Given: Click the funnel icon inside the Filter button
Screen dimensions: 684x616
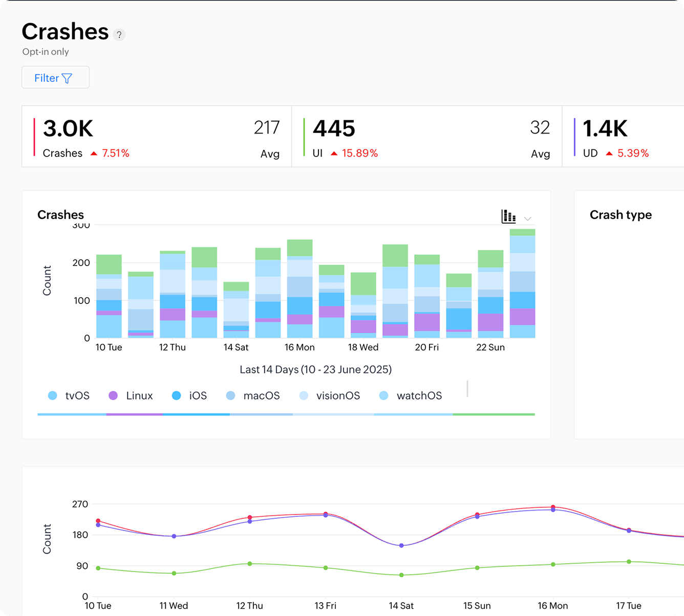Looking at the screenshot, I should point(67,78).
